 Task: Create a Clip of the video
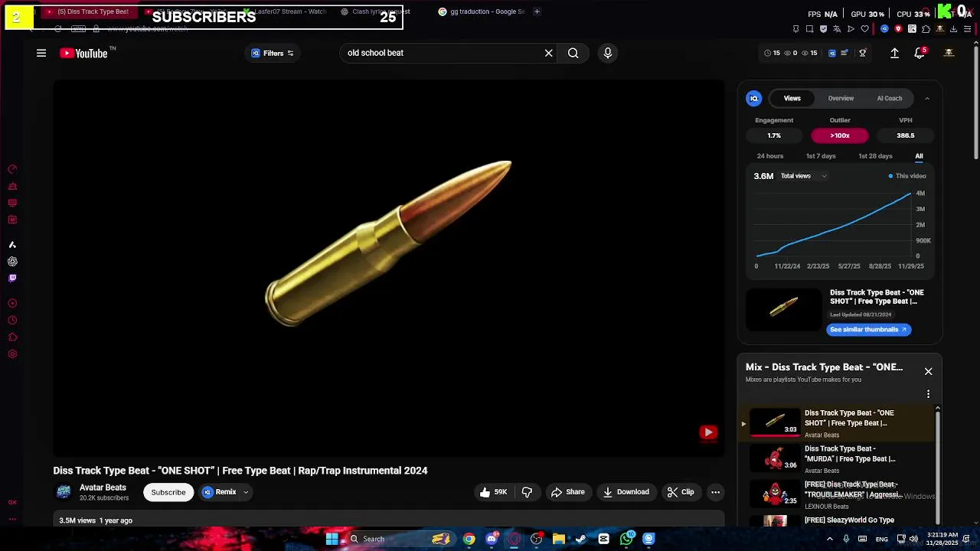tap(680, 492)
